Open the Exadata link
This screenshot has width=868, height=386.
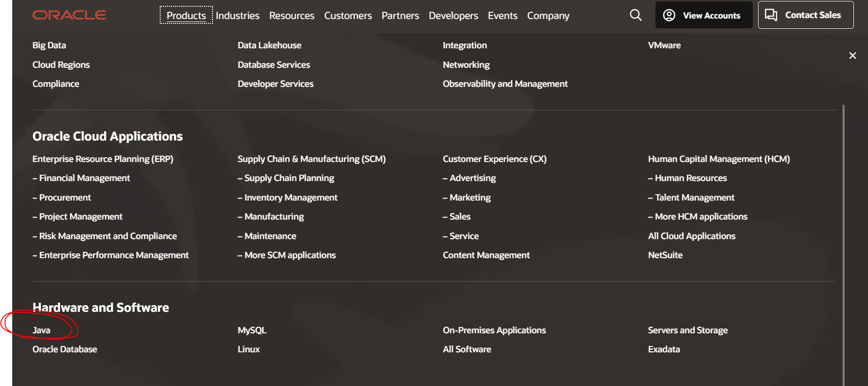[663, 349]
